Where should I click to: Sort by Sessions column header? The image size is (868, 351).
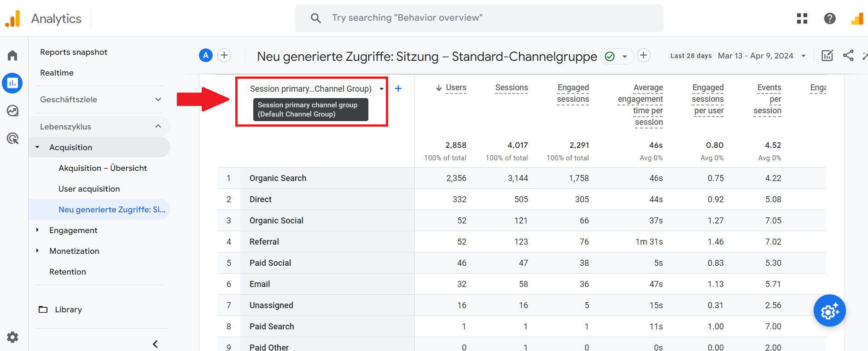click(x=512, y=88)
